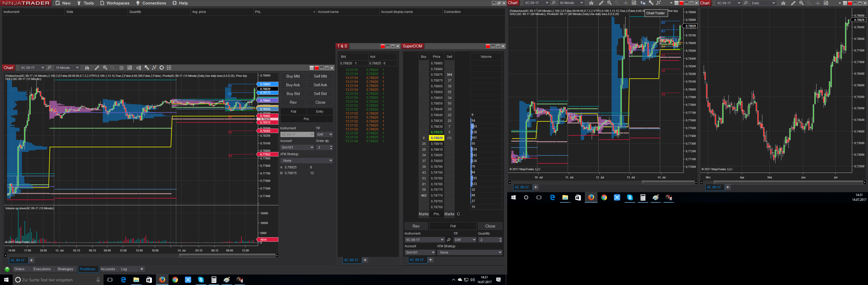Image resolution: width=868 pixels, height=285 pixels.
Task: Select drawing tools pencil on 15 Minute chart
Action: (x=97, y=68)
